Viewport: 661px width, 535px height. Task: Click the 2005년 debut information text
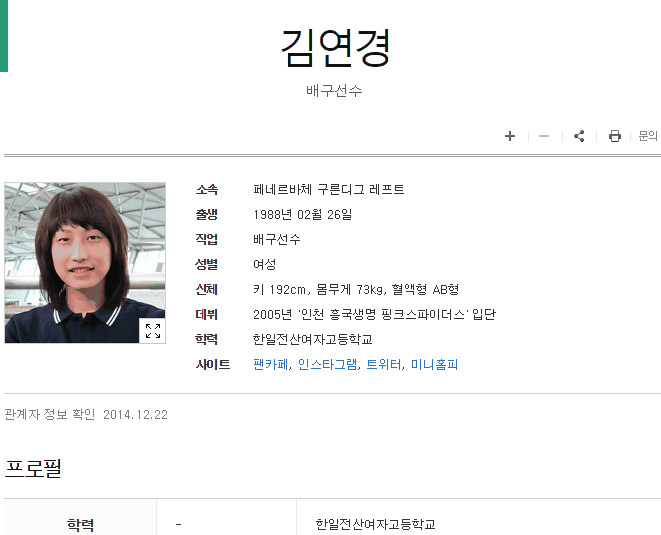(374, 315)
